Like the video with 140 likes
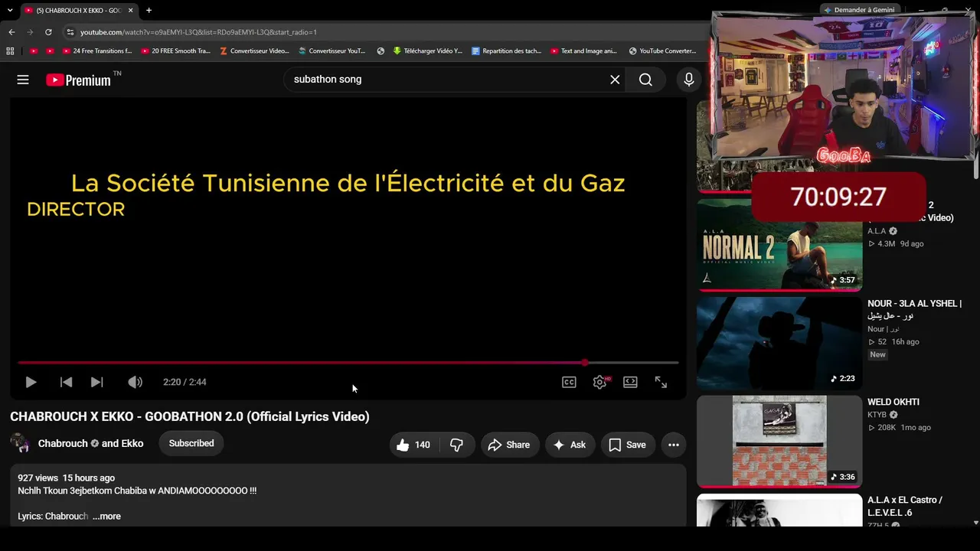Screen dimensions: 980x551 (x=413, y=445)
